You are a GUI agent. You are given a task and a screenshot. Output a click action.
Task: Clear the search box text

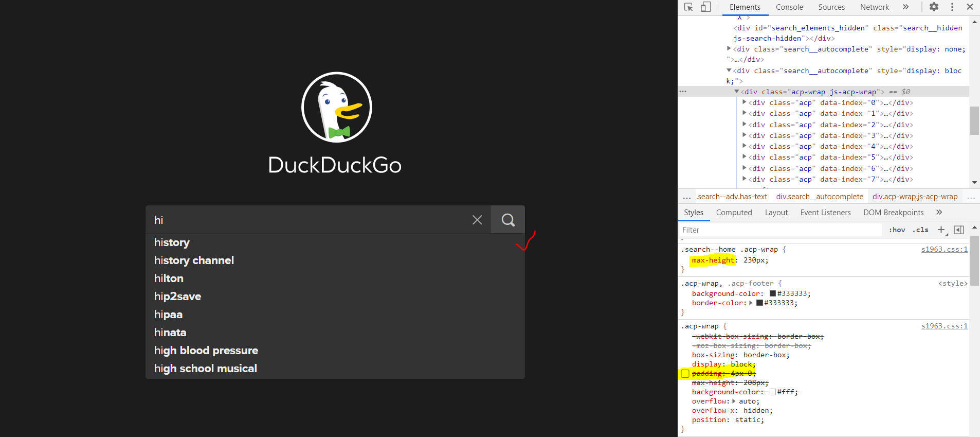click(x=477, y=220)
